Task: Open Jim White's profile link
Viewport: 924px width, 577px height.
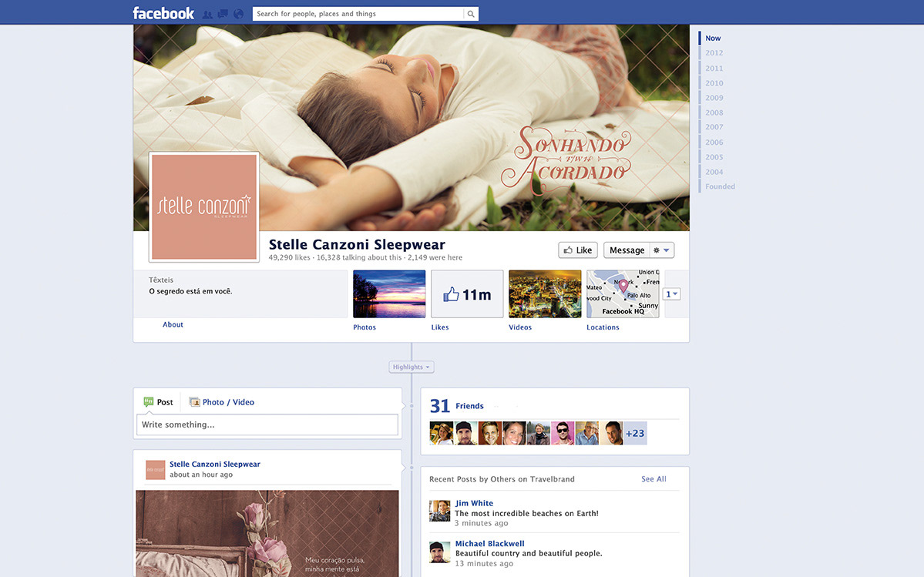Action: (x=475, y=503)
